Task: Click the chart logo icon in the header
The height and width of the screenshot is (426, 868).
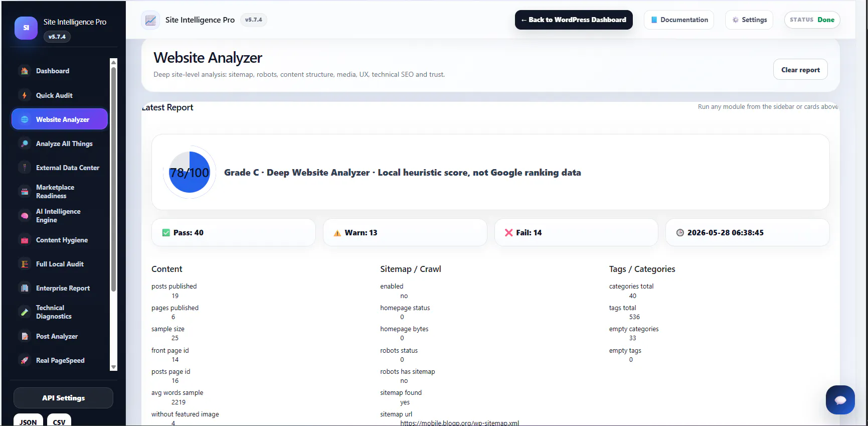Action: tap(150, 20)
